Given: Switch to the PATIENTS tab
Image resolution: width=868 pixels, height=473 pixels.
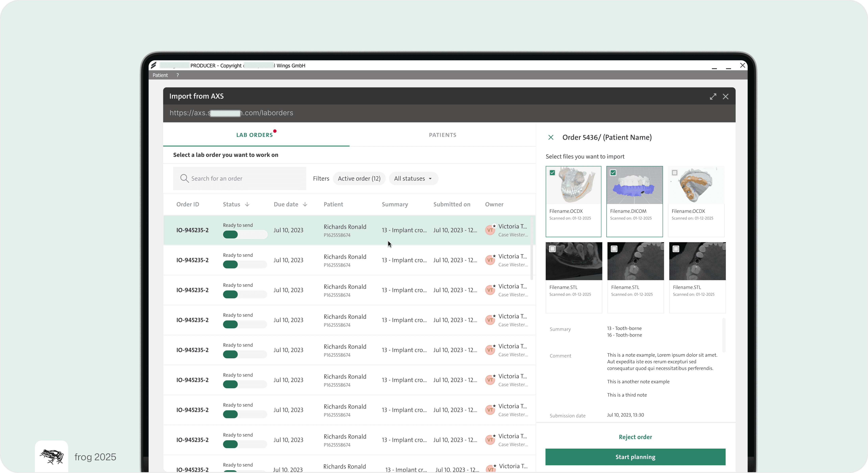Looking at the screenshot, I should [442, 135].
